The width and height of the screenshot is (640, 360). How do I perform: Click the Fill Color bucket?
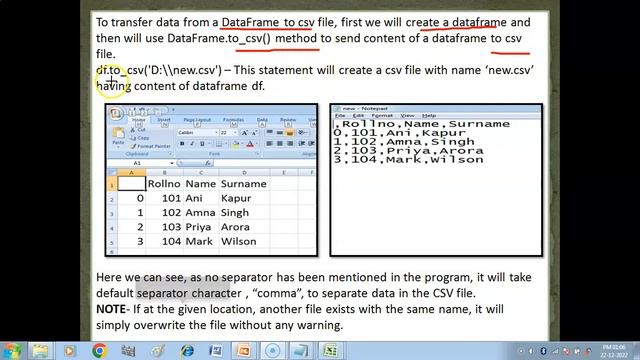(x=235, y=144)
